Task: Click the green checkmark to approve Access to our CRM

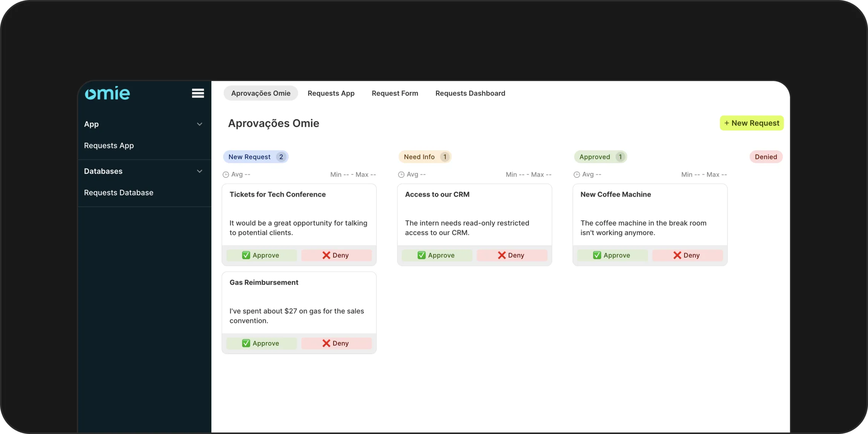Action: pos(421,255)
